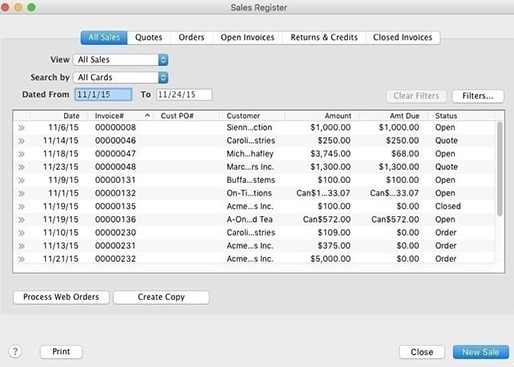Open detail arrow for invoice 00000135

[x=21, y=207]
